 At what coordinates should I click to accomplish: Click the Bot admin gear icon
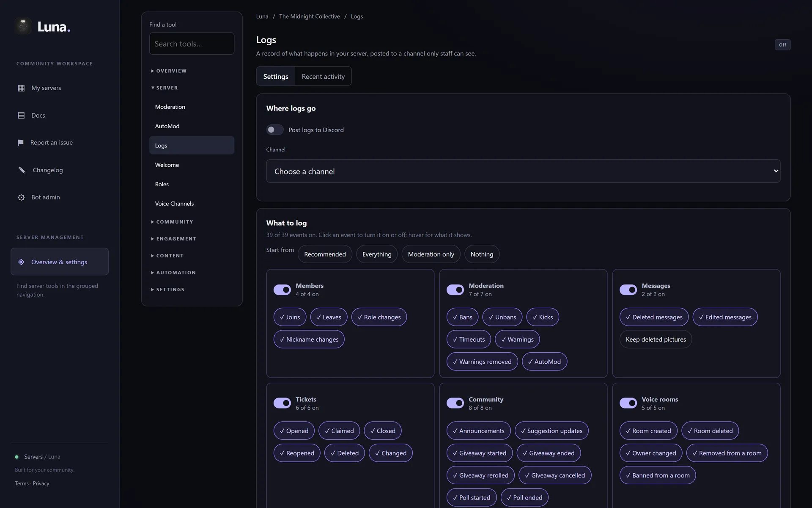(21, 197)
